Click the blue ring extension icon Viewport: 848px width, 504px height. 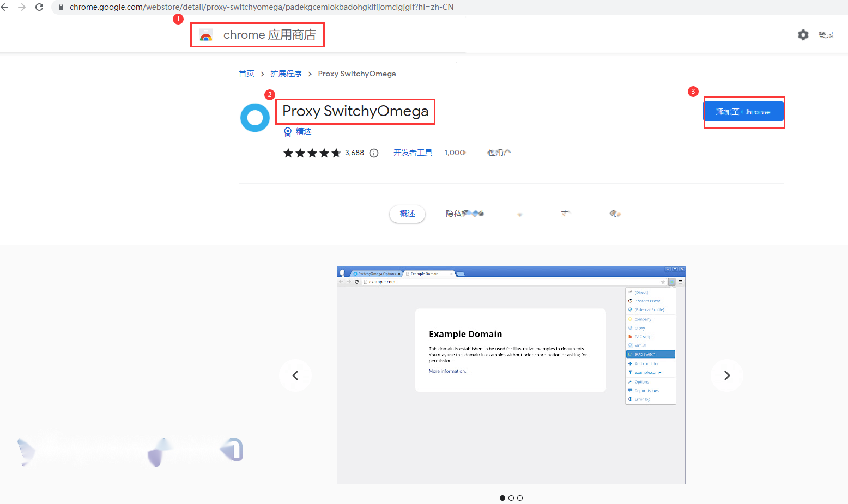coord(255,118)
